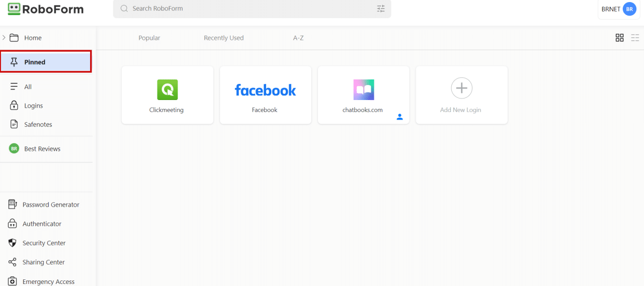Switch to grid view layout
The height and width of the screenshot is (286, 644).
[619, 38]
